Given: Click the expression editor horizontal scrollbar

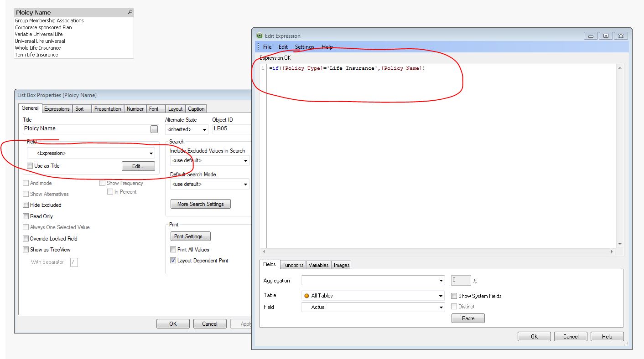Looking at the screenshot, I should tap(438, 251).
